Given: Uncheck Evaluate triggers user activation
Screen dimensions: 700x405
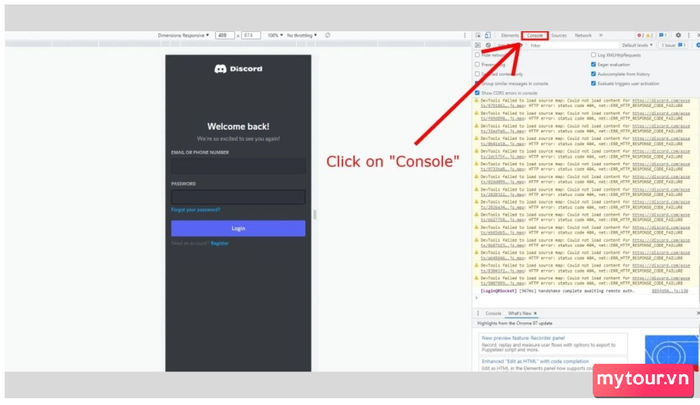Looking at the screenshot, I should pos(593,84).
